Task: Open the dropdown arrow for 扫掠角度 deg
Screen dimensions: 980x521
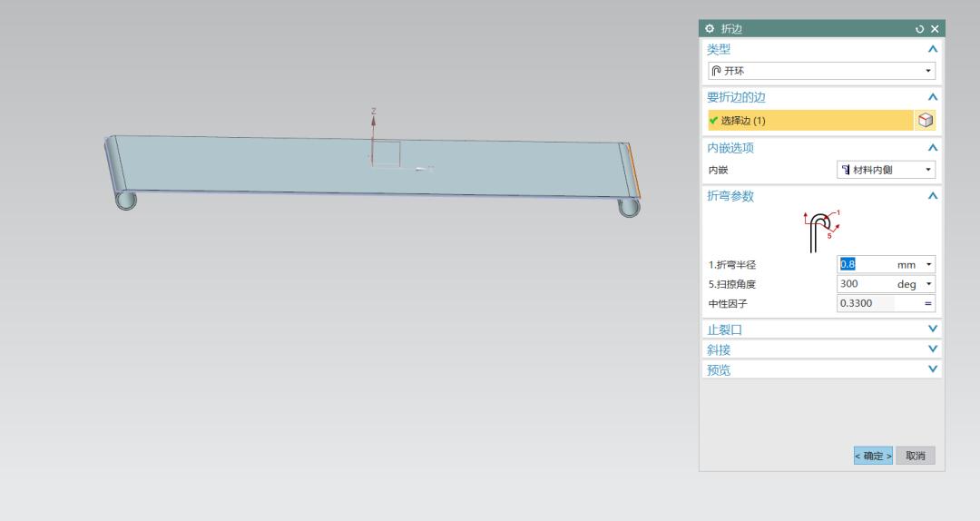Action: 929,284
